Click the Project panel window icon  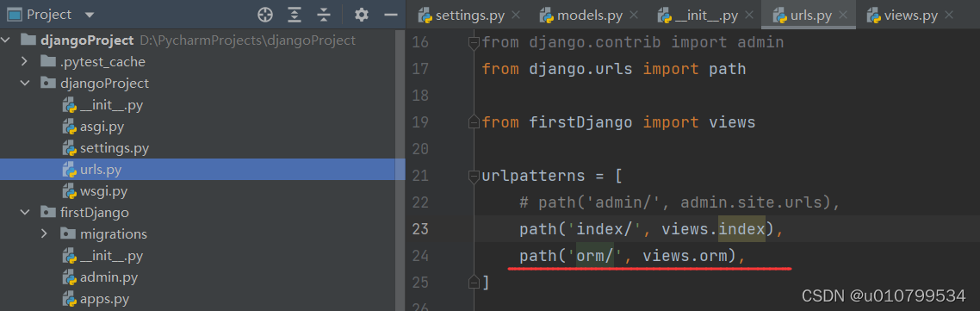click(14, 15)
